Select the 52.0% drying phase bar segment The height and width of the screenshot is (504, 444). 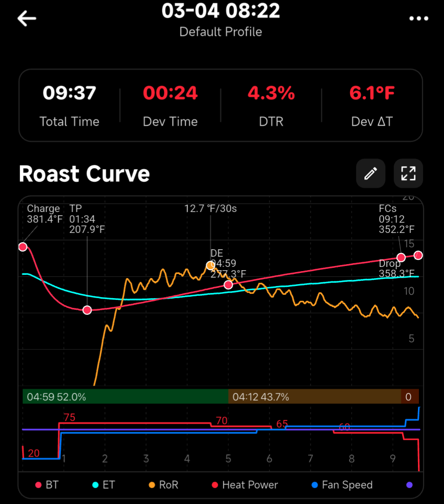[123, 396]
